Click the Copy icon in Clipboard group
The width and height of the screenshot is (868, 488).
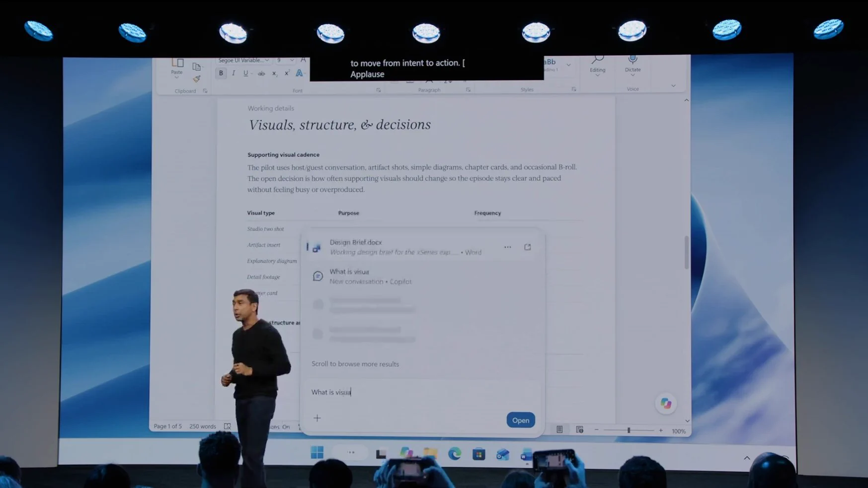coord(197,67)
